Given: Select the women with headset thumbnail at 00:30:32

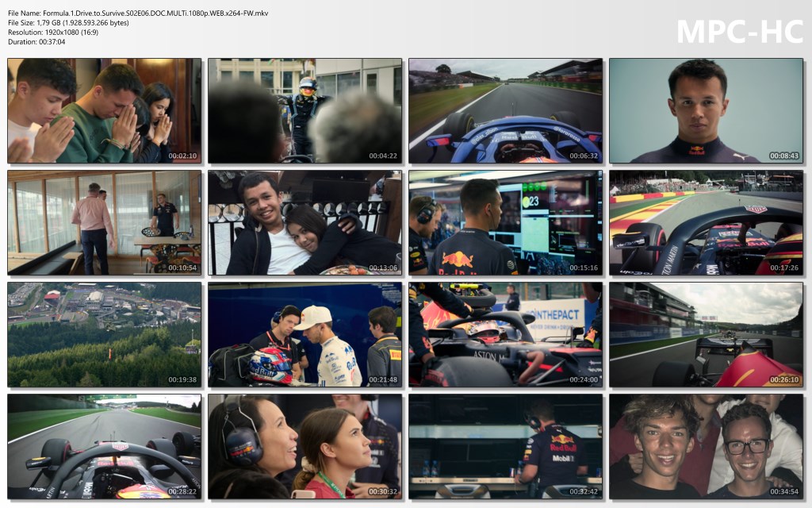Looking at the screenshot, I should click(x=305, y=446).
